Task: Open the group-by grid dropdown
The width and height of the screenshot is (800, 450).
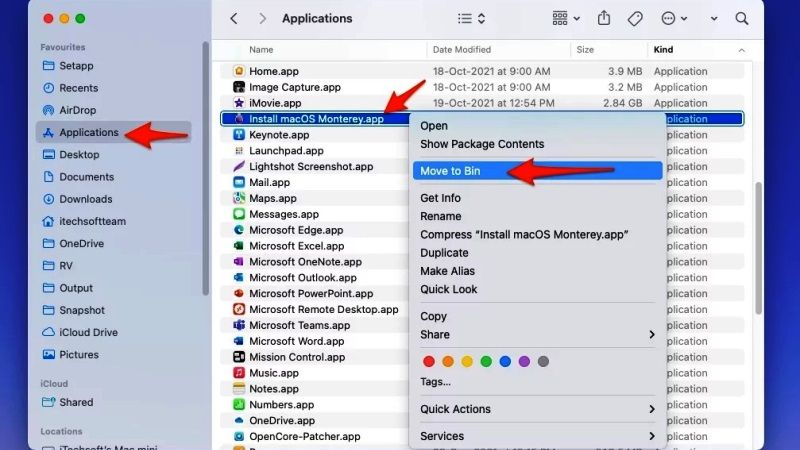Action: point(565,19)
